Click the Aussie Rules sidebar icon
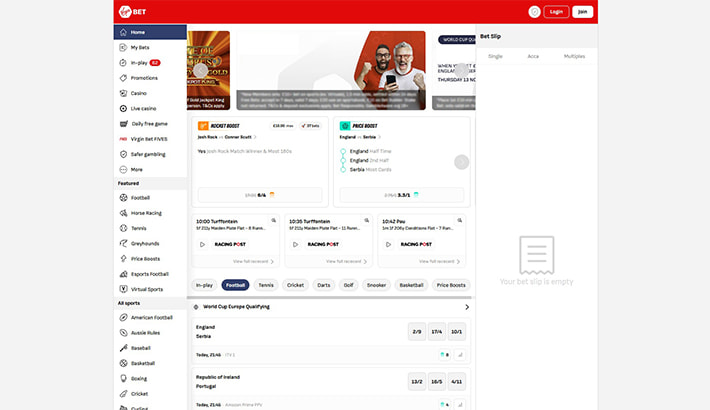The height and width of the screenshot is (410, 710). click(x=123, y=333)
